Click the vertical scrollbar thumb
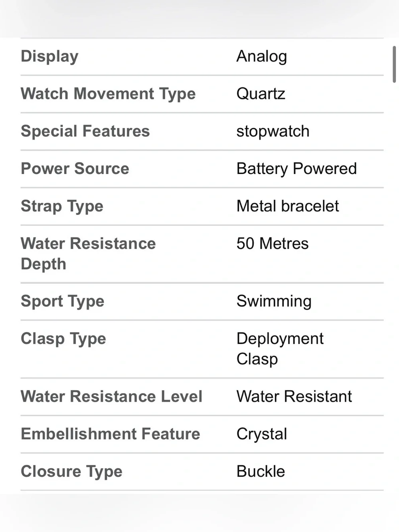Image resolution: width=399 pixels, height=532 pixels. click(x=394, y=64)
